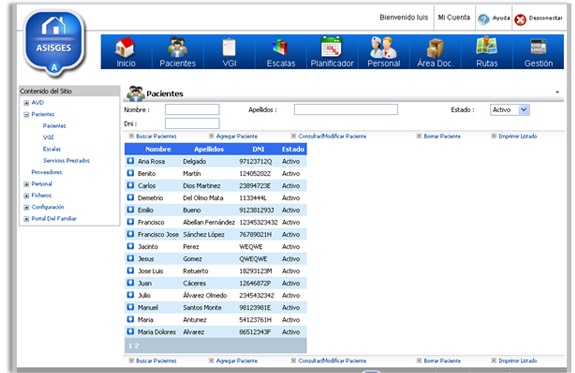Focus the Apellidos input field
Image resolution: width=575 pixels, height=373 pixels.
tap(346, 109)
